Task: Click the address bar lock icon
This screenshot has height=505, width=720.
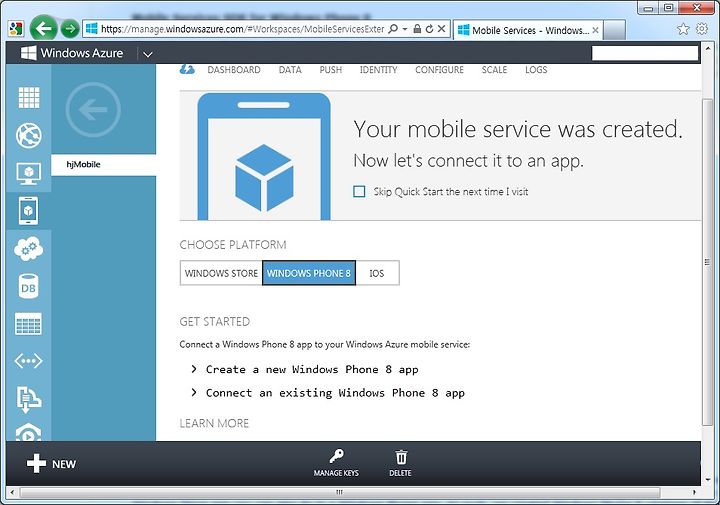Action: point(417,29)
